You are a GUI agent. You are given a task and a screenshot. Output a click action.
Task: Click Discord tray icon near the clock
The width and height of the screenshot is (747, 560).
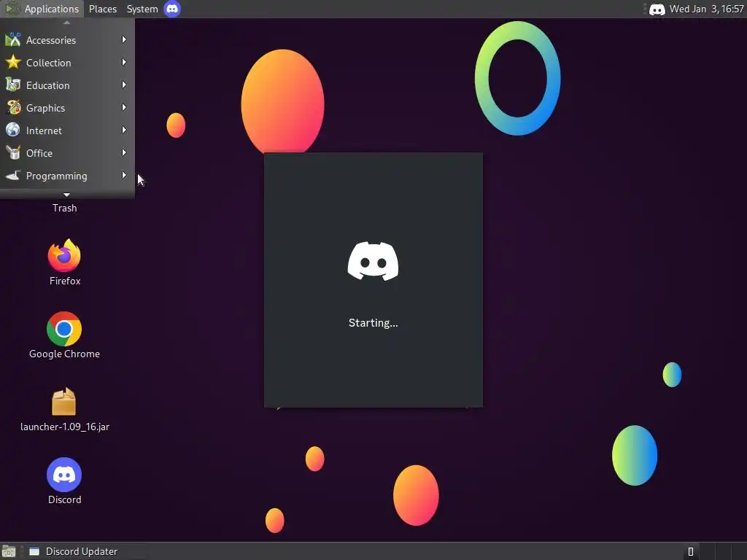pyautogui.click(x=657, y=9)
